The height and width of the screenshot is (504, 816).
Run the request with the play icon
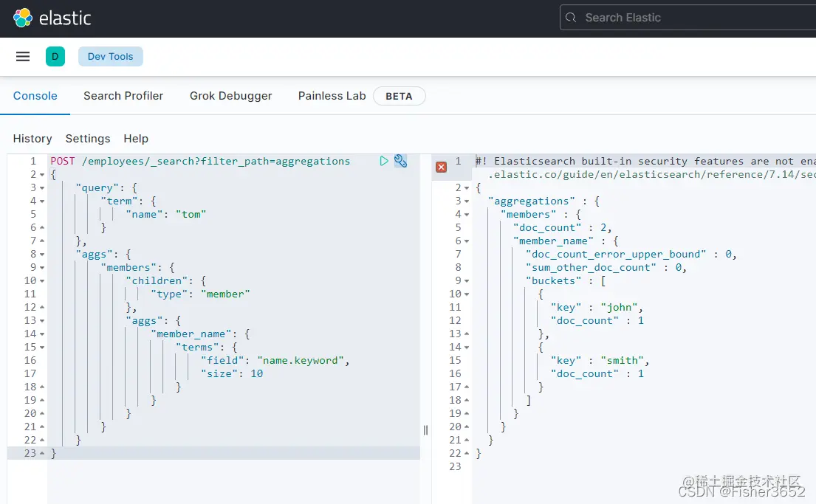click(x=383, y=162)
